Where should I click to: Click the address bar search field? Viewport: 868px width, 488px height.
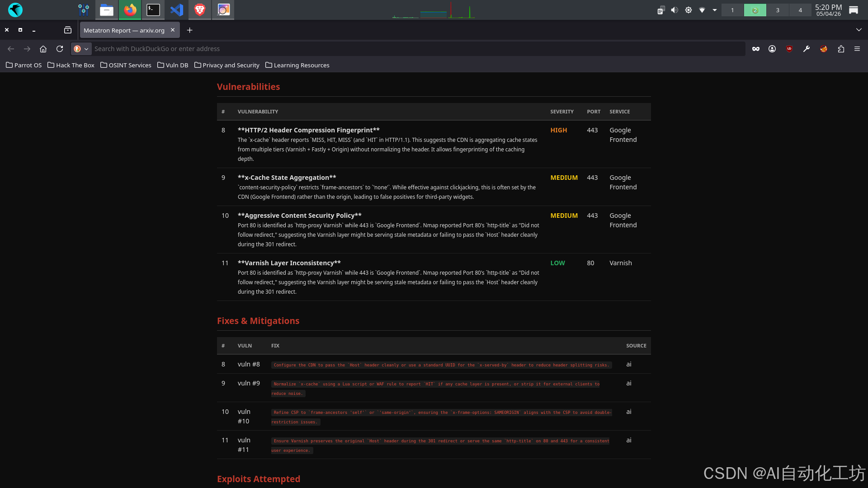tap(407, 49)
